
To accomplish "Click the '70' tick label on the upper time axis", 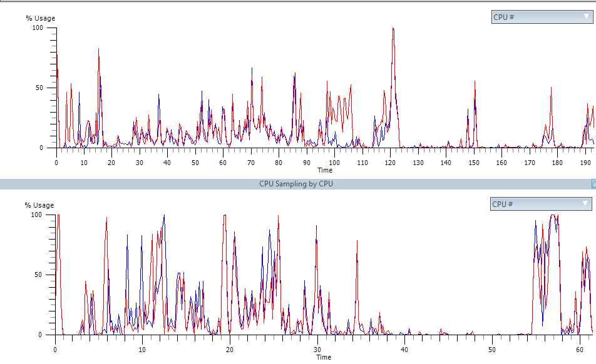I will pos(251,163).
